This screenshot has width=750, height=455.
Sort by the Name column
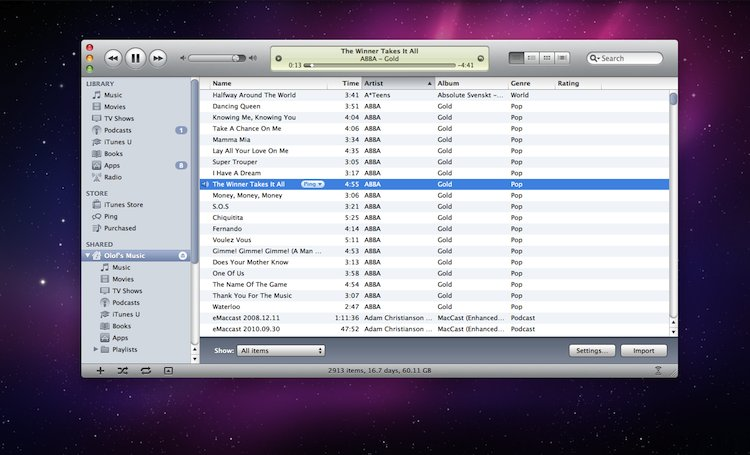(268, 83)
